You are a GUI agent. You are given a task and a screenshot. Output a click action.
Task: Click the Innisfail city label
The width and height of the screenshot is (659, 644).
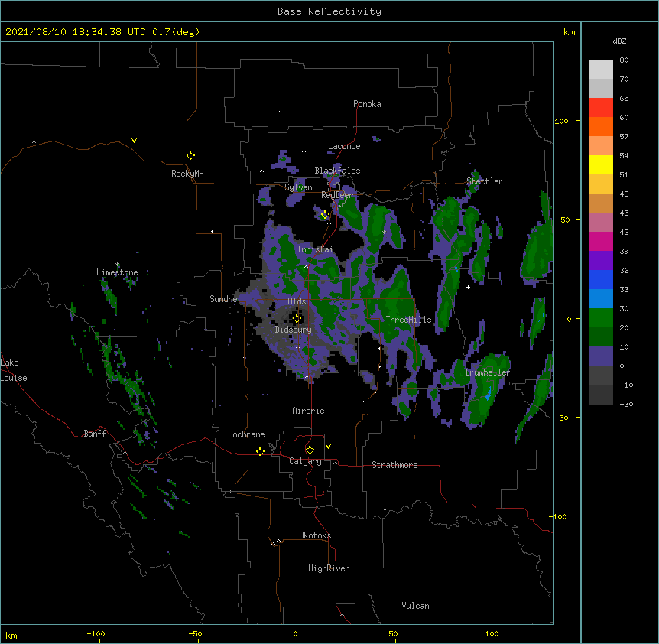click(x=317, y=249)
